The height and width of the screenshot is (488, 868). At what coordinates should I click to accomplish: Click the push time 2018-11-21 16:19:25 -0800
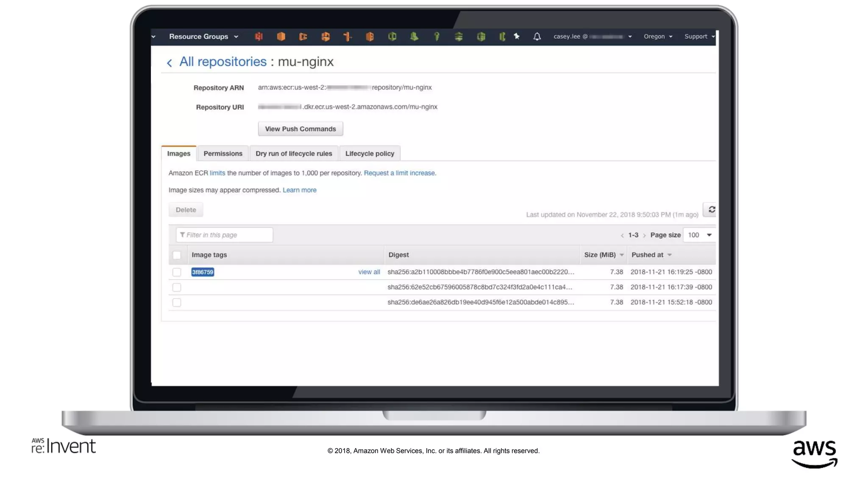(x=671, y=272)
